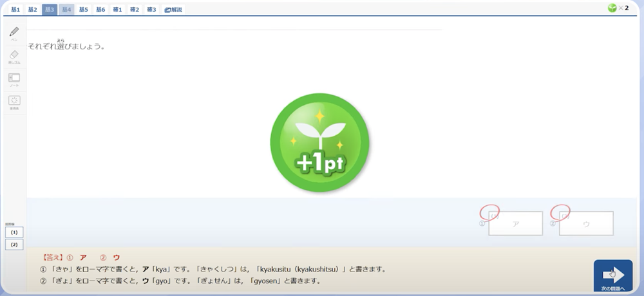Select the Pen (ペン) tool
This screenshot has height=296, width=644.
pyautogui.click(x=14, y=32)
